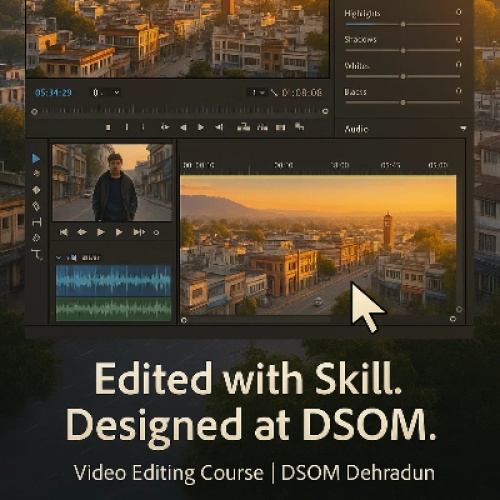Viewport: 500px width, 500px height.
Task: Click the Shadows value 0
Action: point(459,39)
